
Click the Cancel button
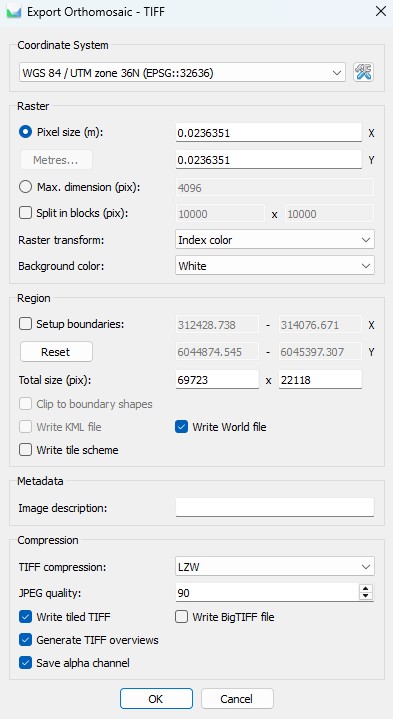tap(237, 699)
